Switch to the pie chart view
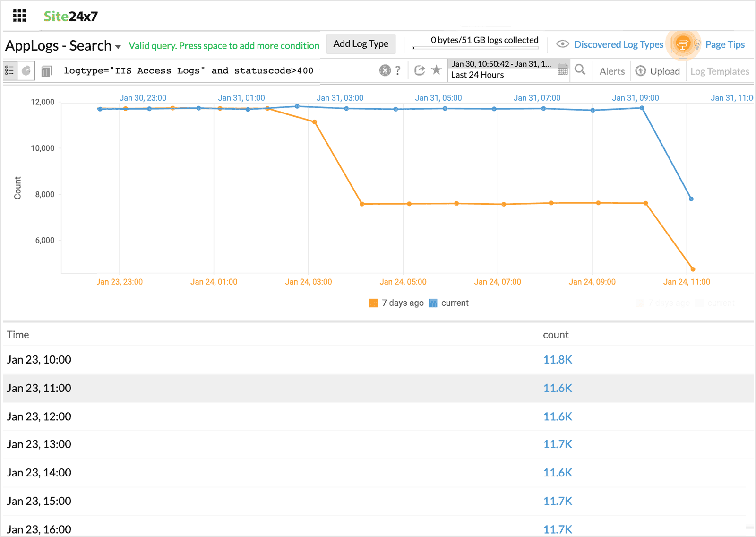This screenshot has width=756, height=537. tap(26, 70)
